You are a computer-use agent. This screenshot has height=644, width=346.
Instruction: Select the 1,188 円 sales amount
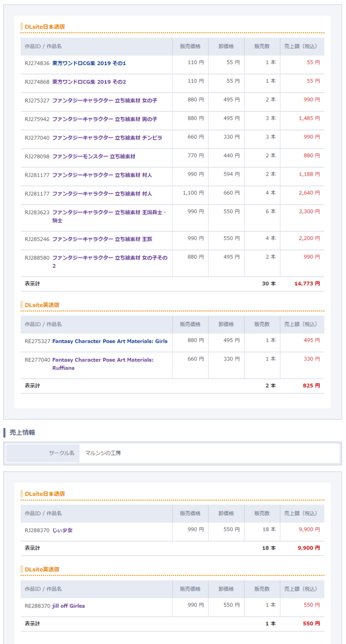[310, 174]
